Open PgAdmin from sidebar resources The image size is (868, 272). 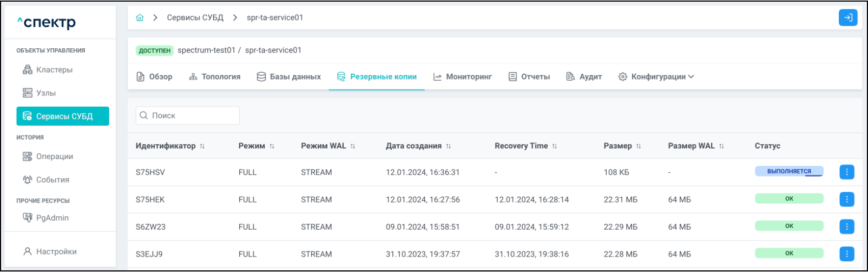click(52, 218)
